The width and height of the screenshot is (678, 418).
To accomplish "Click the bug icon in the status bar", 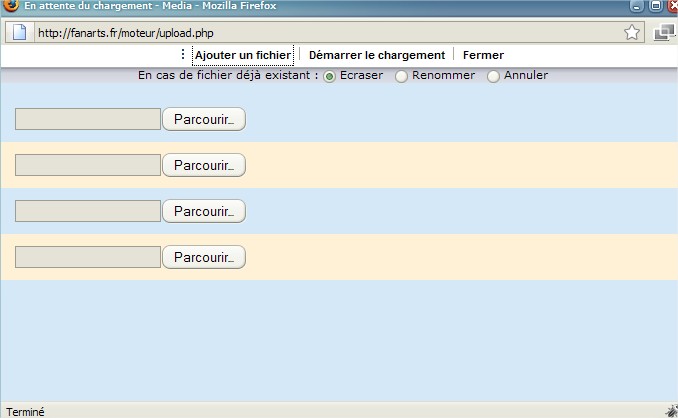I will coord(672,411).
